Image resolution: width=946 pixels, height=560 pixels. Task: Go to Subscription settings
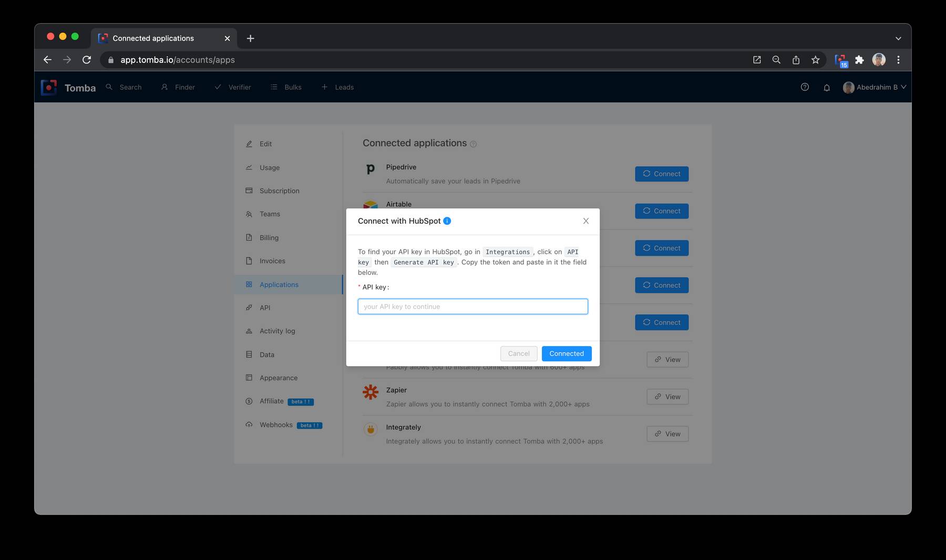pyautogui.click(x=289, y=191)
